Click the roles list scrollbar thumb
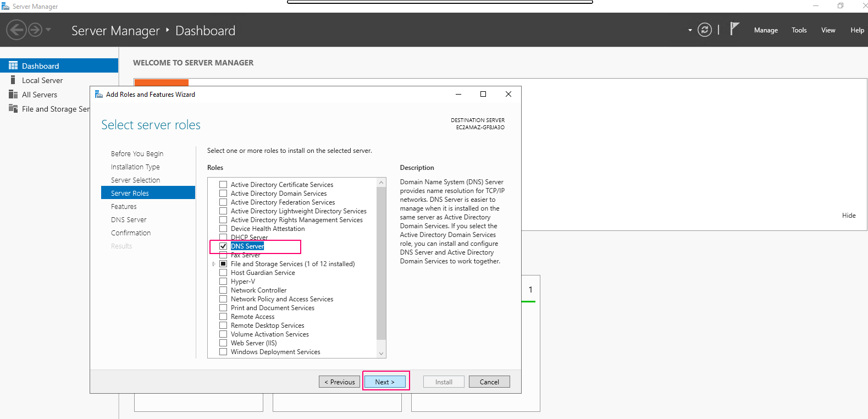This screenshot has height=419, width=868. click(382, 263)
